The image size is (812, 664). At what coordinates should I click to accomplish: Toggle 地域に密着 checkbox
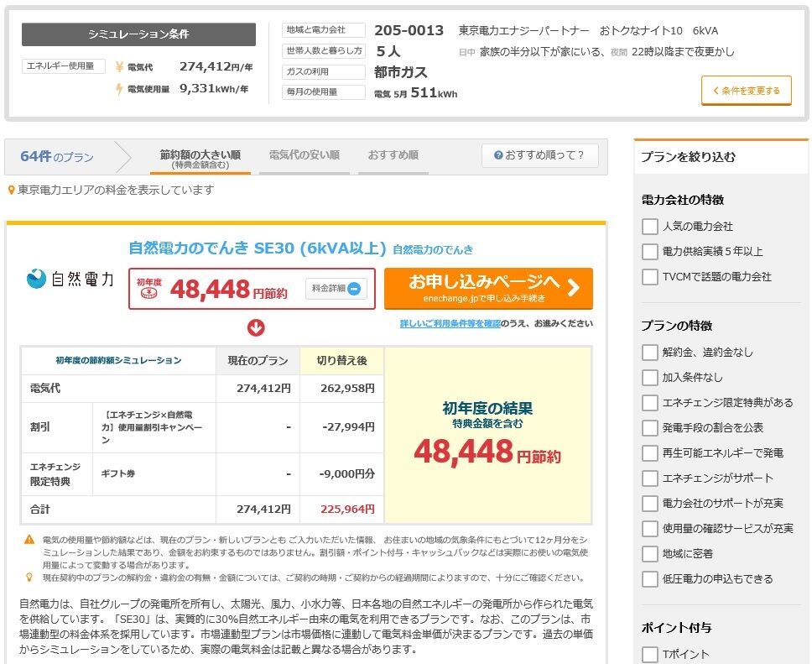tap(650, 554)
